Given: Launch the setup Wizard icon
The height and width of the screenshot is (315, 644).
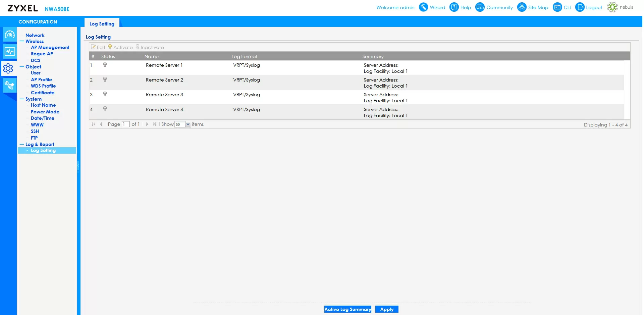Looking at the screenshot, I should [424, 7].
